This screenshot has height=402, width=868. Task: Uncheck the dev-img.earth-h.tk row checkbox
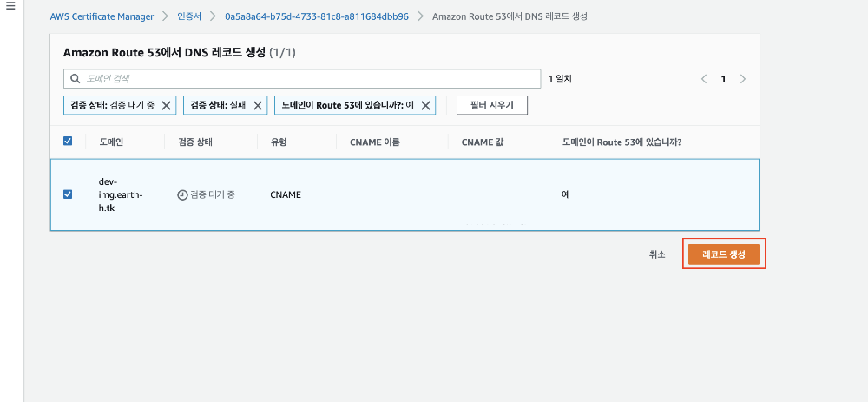tap(68, 194)
